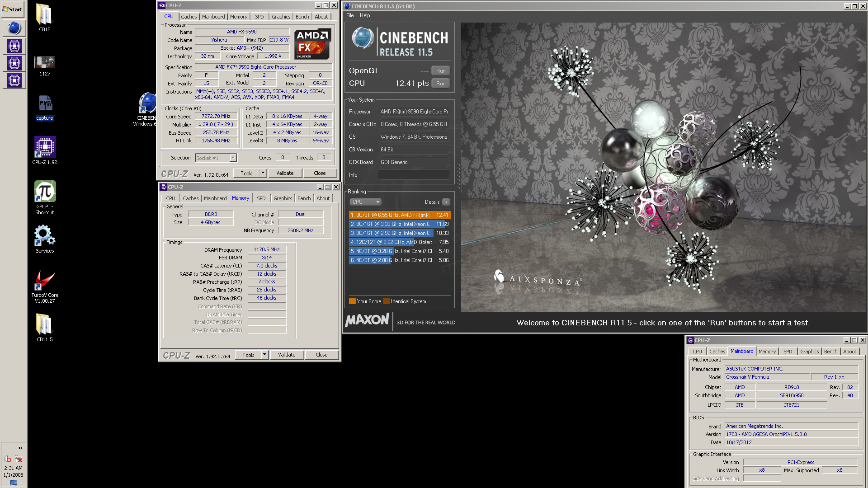This screenshot has height=488, width=868.
Task: Show hidden taskbar icons chevron
Action: [x=20, y=448]
